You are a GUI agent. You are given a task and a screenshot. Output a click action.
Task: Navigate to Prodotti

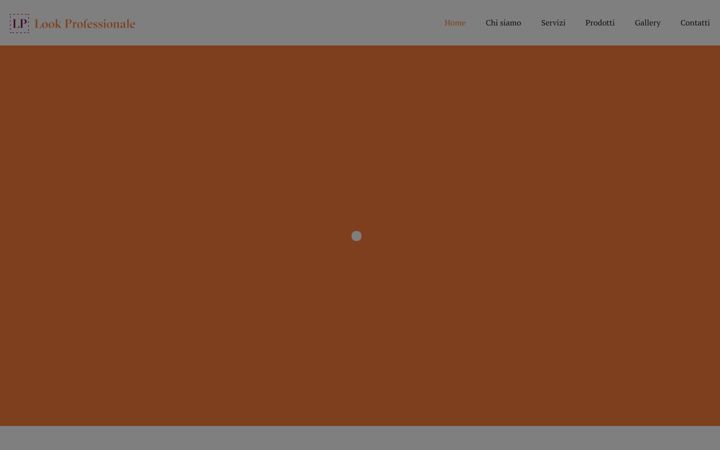(600, 23)
